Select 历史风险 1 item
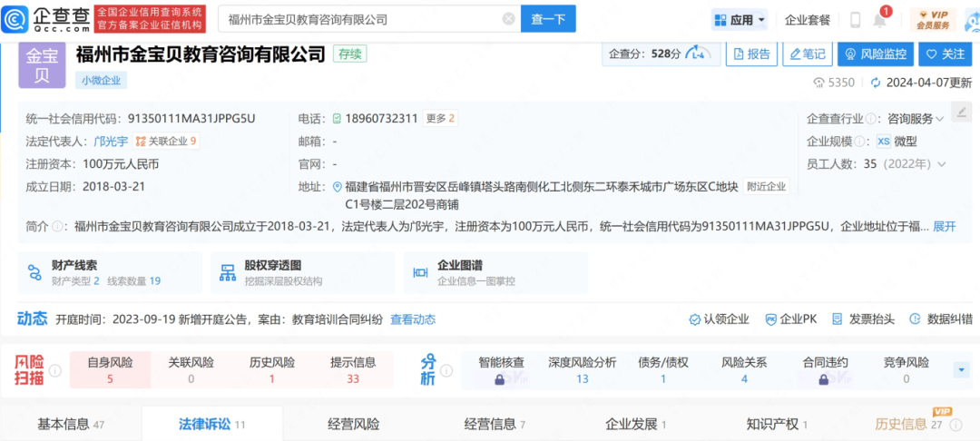Viewport: 980px width, 441px height. [272, 370]
